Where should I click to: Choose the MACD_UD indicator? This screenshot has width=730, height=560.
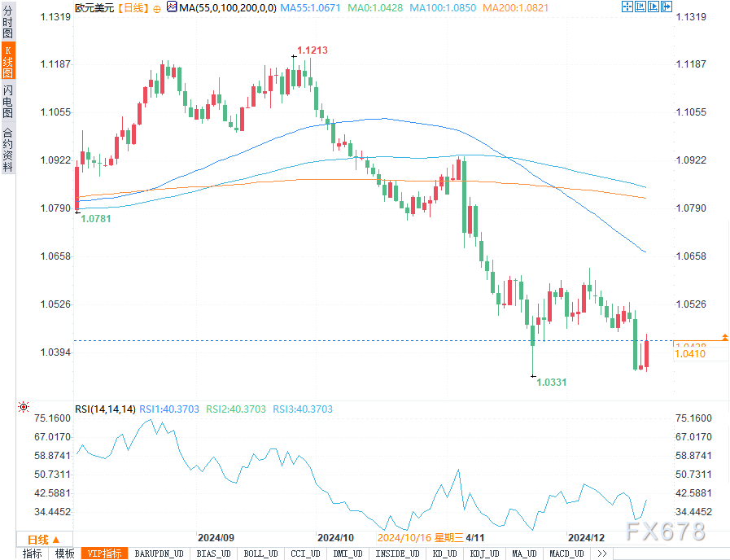(x=566, y=553)
